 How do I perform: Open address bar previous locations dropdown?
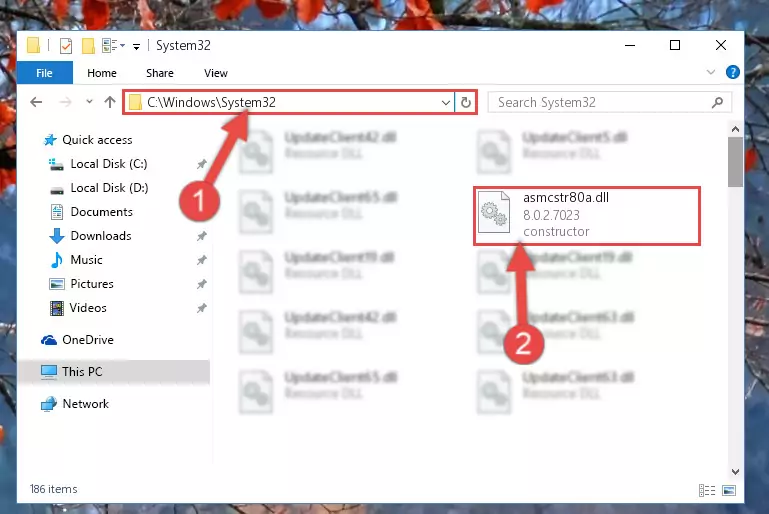(x=445, y=103)
